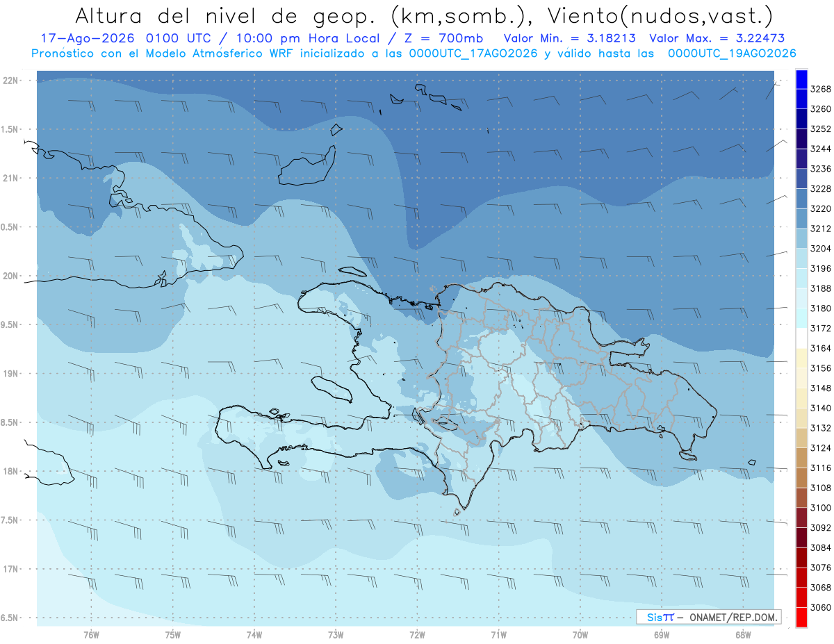
Task: Click the '76W' longitude label
Action: 90,635
